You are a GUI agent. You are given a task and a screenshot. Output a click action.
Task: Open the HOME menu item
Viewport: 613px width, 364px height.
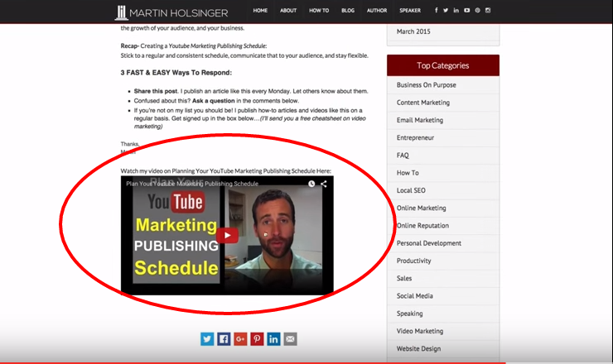click(x=260, y=11)
